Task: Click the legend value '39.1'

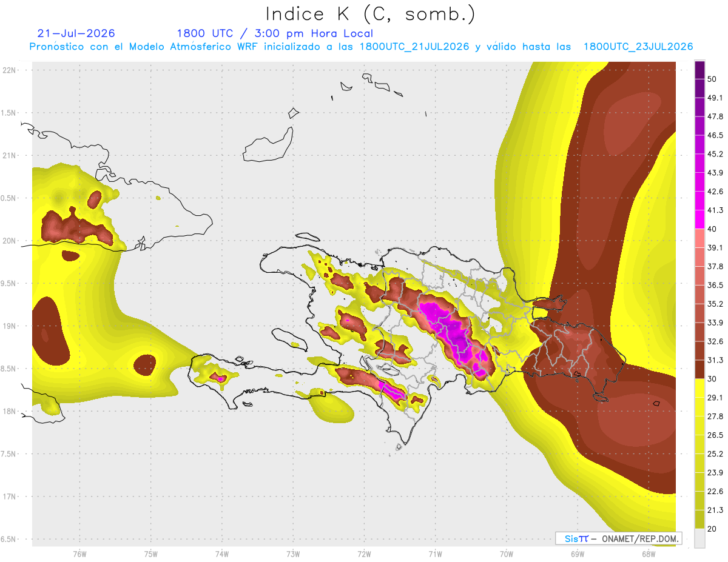Action: [x=715, y=247]
